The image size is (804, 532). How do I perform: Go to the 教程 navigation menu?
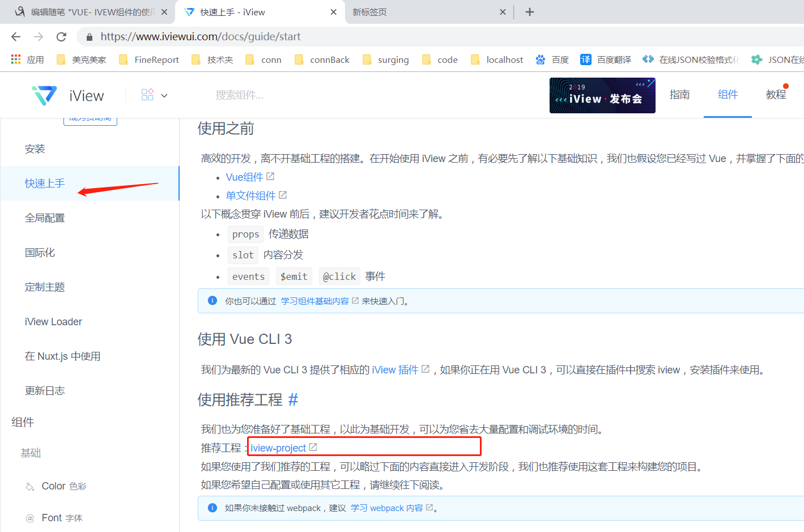pos(776,95)
